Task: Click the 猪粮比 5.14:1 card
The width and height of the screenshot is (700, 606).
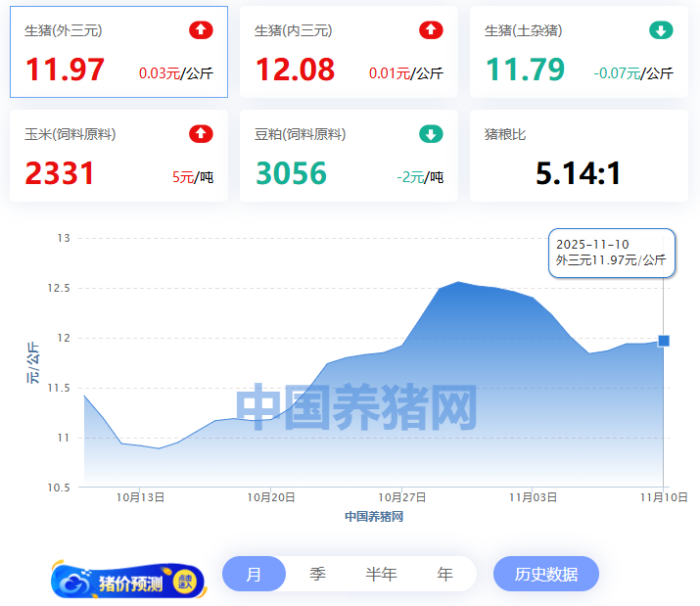Action: click(578, 156)
